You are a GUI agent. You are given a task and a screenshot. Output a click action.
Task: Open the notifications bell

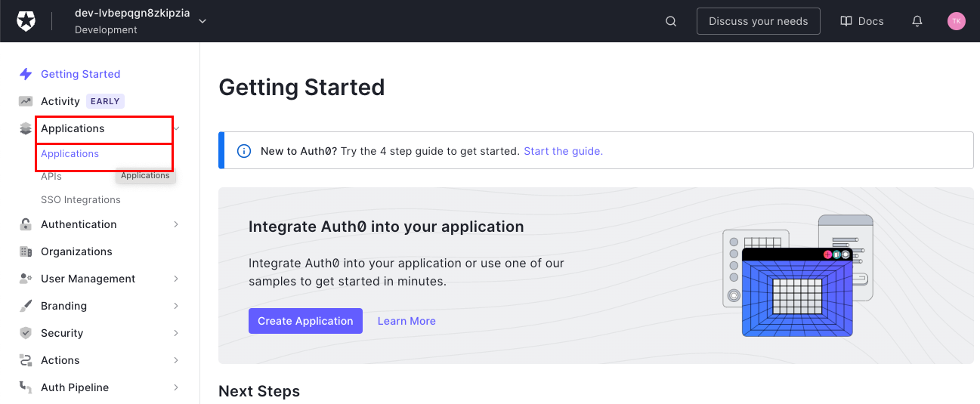[x=917, y=21]
